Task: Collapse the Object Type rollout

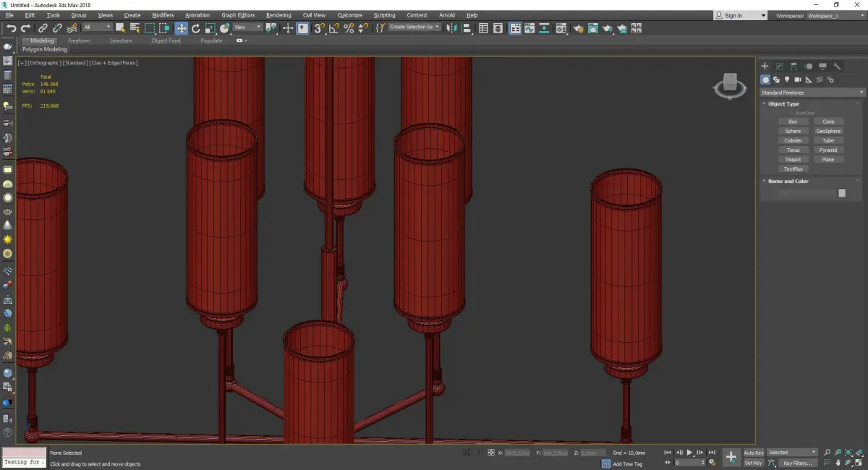Action: (783, 104)
